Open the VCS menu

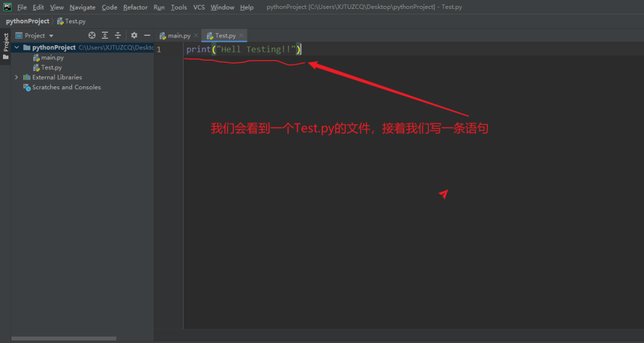click(x=199, y=7)
